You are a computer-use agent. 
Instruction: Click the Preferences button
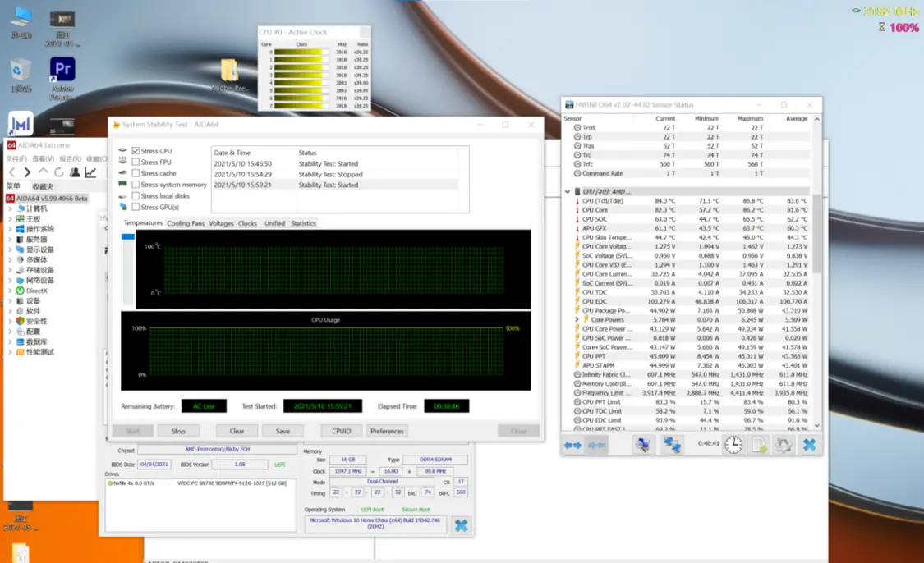click(386, 431)
